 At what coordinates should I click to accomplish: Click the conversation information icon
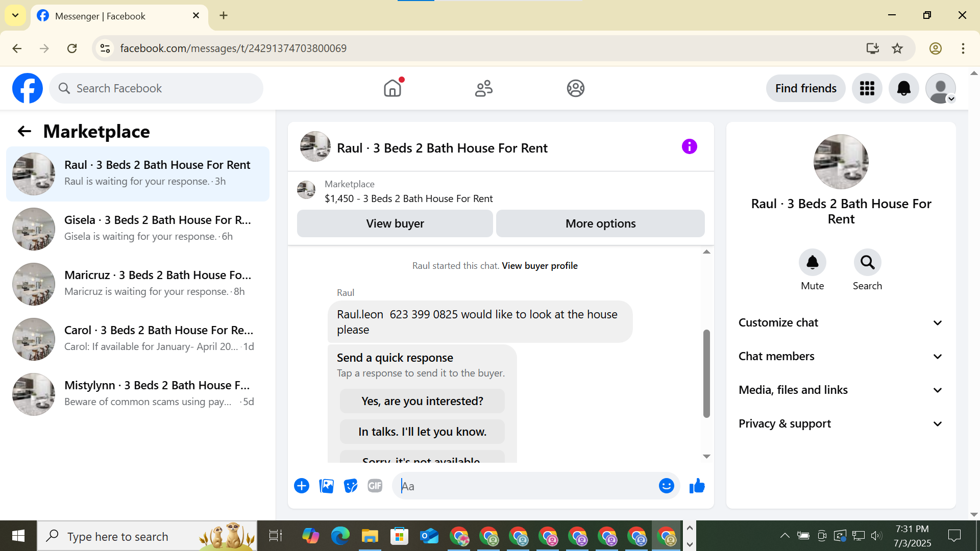689,147
